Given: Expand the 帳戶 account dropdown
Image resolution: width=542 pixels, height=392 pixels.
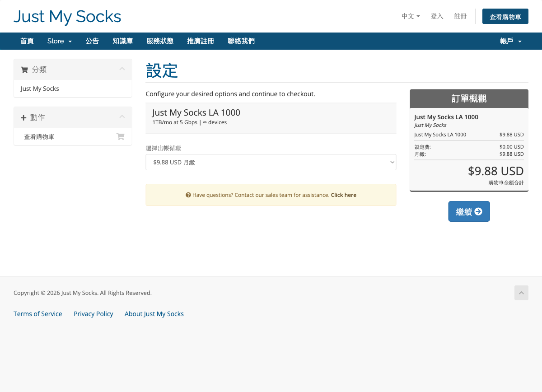Looking at the screenshot, I should (x=511, y=41).
